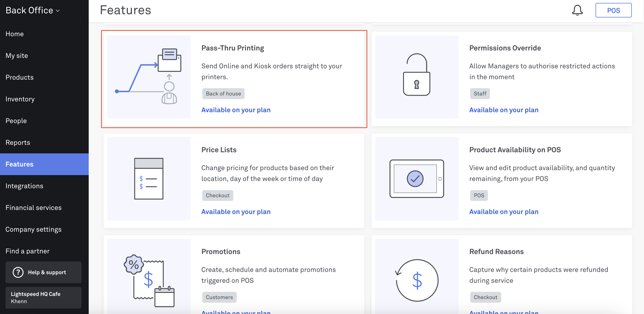The width and height of the screenshot is (644, 314).
Task: Open Financial services
Action: click(44, 208)
